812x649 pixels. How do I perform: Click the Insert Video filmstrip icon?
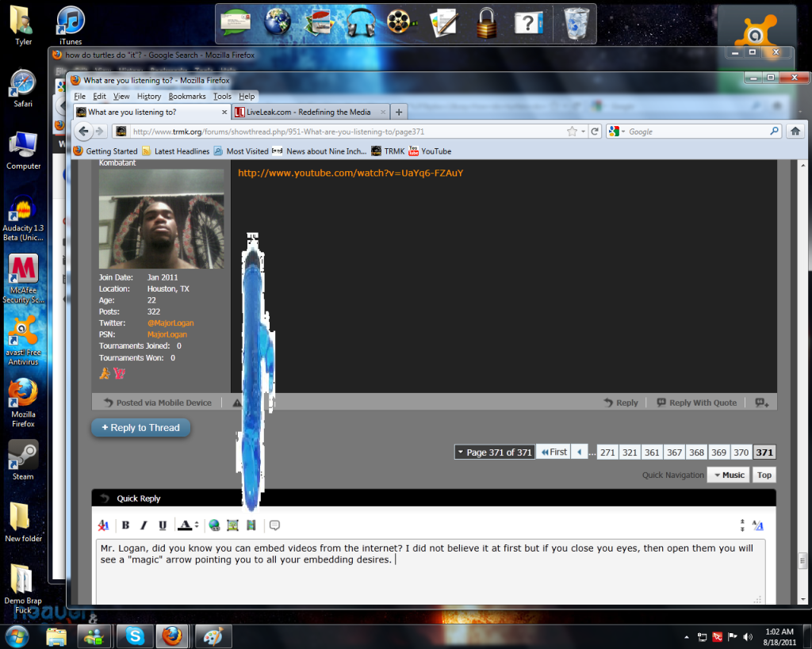251,525
